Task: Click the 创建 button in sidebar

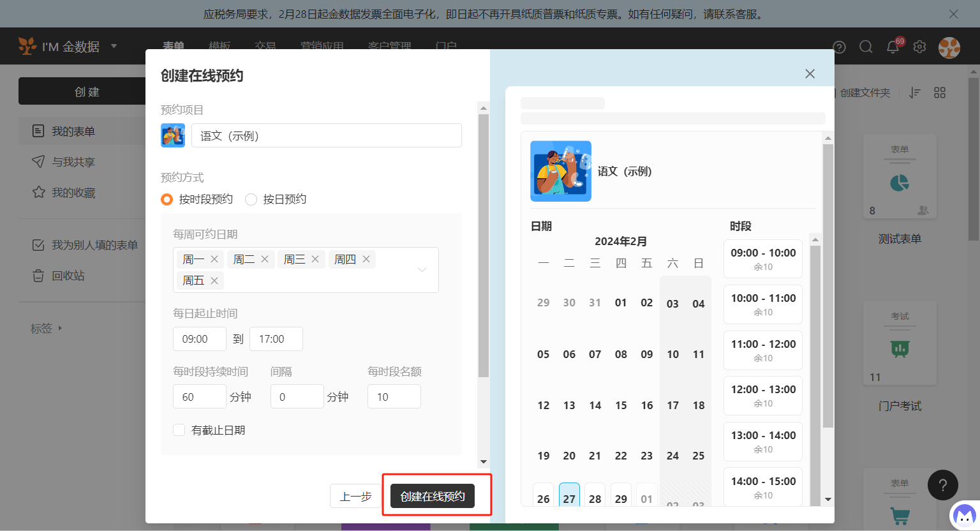Action: point(87,91)
